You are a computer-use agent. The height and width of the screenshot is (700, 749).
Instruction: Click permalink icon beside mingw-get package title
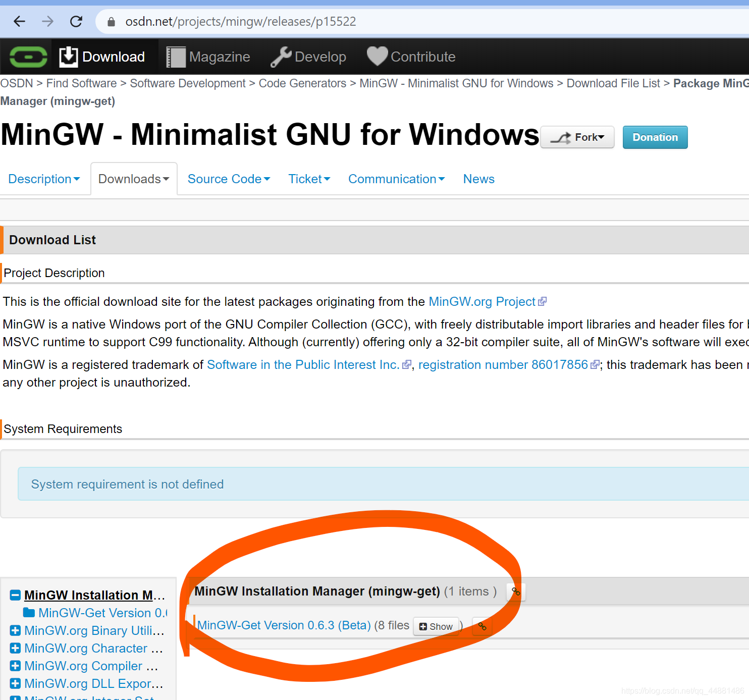click(516, 591)
